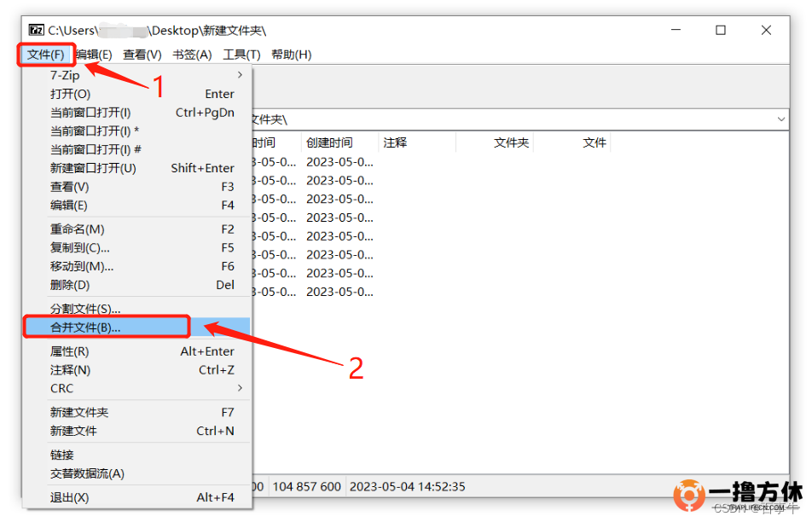Screen dimensions: 812x522
Task: Click the 7-Zip app icon in title bar
Action: pos(36,30)
